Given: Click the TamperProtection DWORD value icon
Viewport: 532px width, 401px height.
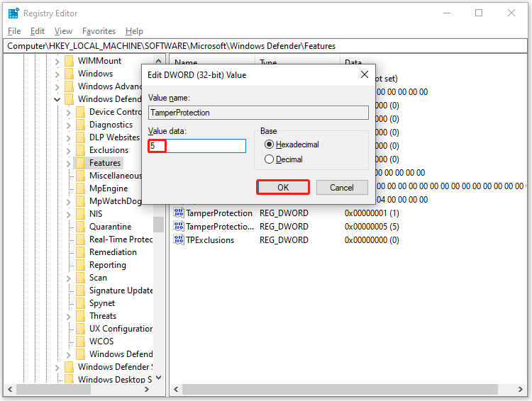Looking at the screenshot, I should click(x=179, y=213).
